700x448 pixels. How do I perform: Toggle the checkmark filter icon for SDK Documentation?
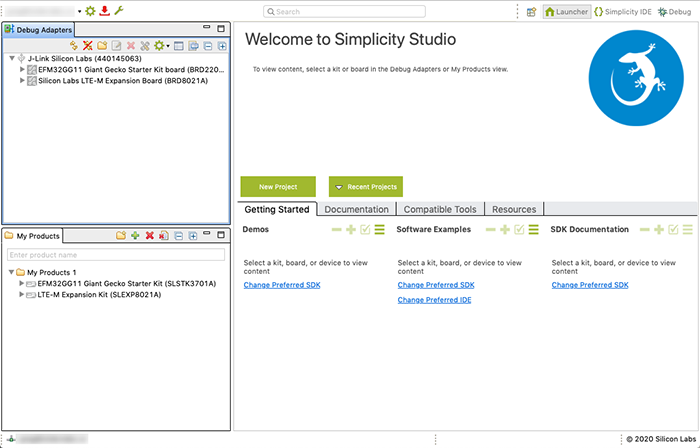click(673, 230)
